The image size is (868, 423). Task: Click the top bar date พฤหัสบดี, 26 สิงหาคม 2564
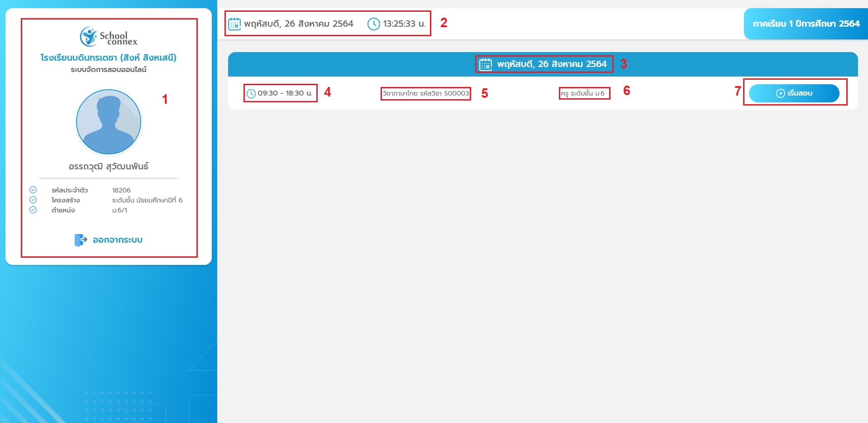(299, 24)
